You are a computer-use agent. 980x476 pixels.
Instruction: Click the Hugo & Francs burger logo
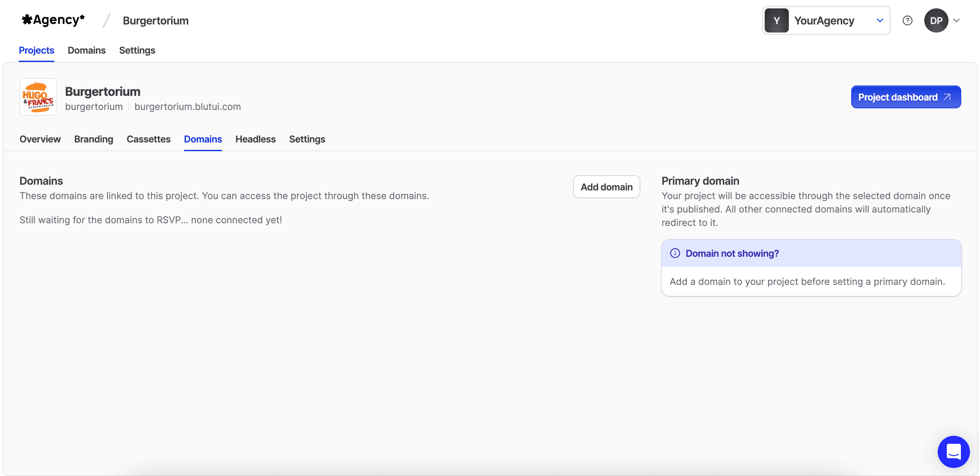tap(38, 97)
